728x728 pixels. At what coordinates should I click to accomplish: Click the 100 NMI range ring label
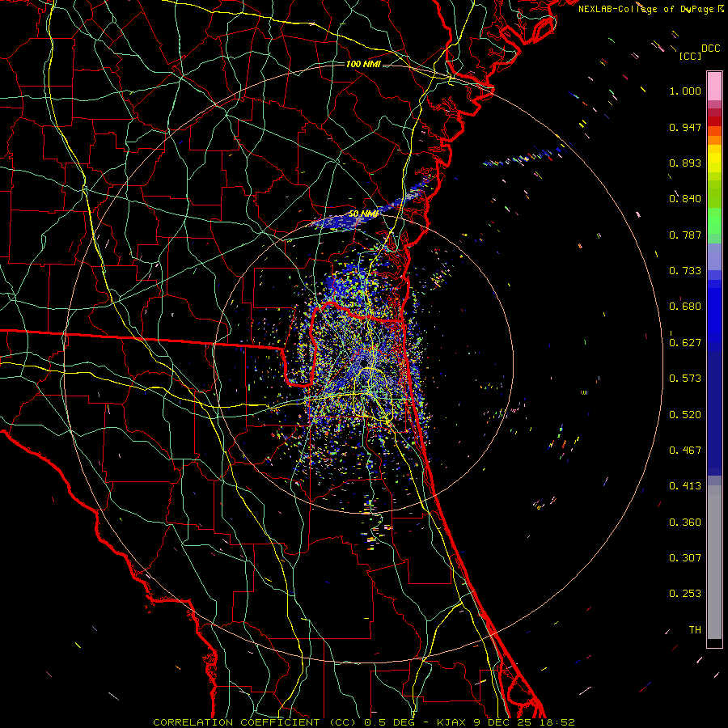click(x=363, y=64)
